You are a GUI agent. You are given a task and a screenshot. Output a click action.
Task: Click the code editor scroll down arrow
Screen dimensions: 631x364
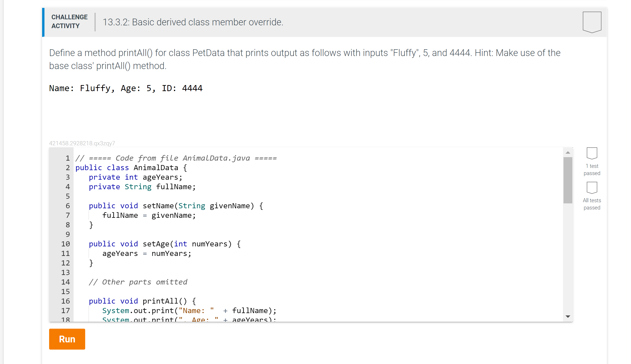tap(568, 317)
